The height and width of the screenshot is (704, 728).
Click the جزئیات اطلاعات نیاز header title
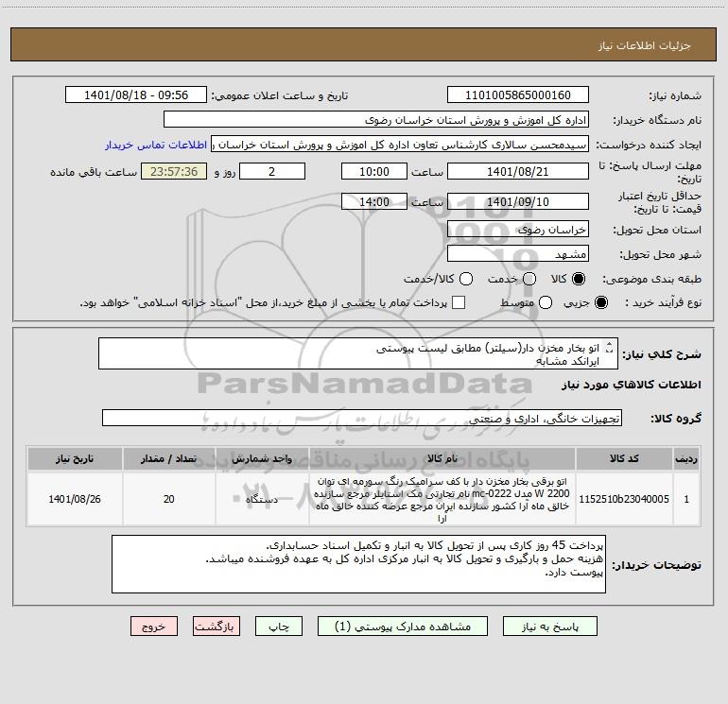point(645,45)
